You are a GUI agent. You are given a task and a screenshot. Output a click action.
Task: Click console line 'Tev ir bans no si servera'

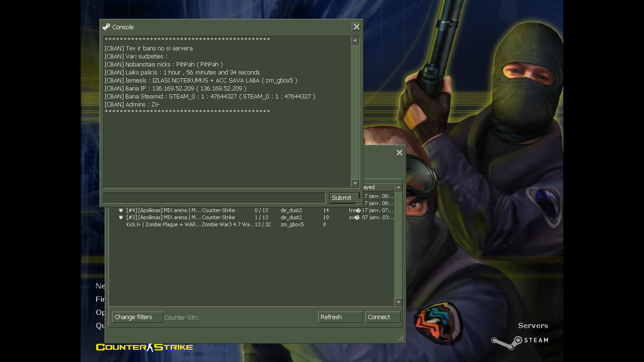[x=149, y=48]
